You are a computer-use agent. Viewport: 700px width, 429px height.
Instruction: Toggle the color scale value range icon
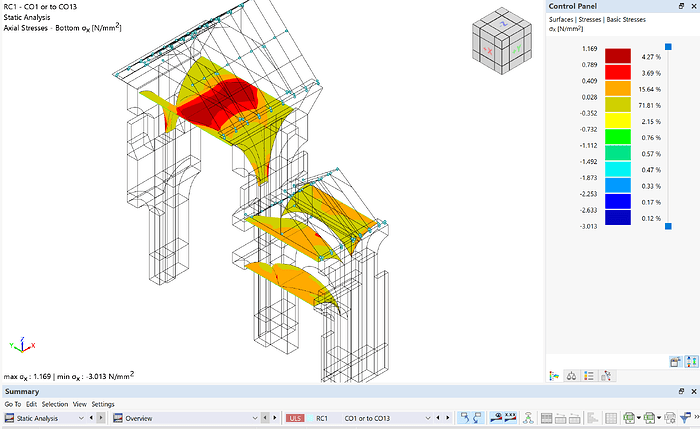pyautogui.click(x=692, y=362)
